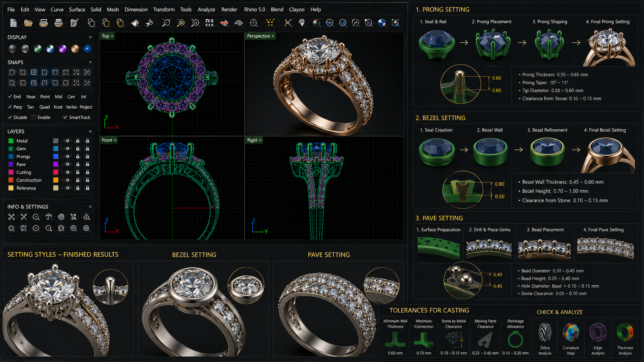Select the purple sphere display mode
The width and height of the screenshot is (644, 362).
tap(62, 49)
